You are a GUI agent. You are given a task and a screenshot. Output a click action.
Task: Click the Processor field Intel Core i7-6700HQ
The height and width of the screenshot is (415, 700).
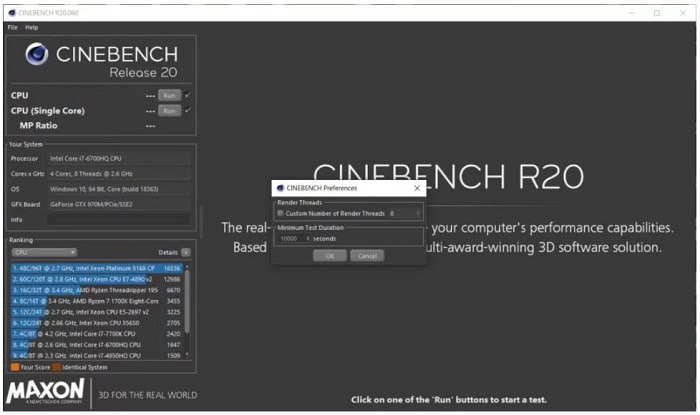click(x=119, y=159)
